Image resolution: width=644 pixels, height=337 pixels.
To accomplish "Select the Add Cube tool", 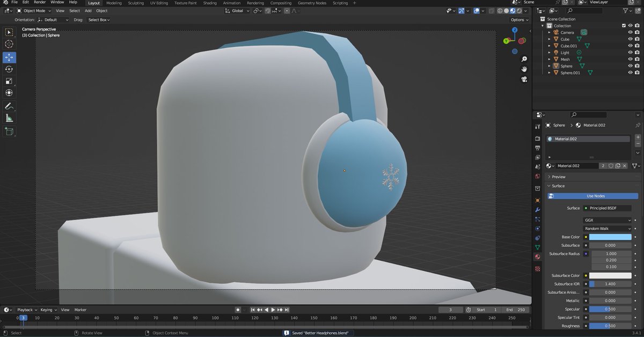I will [x=9, y=131].
